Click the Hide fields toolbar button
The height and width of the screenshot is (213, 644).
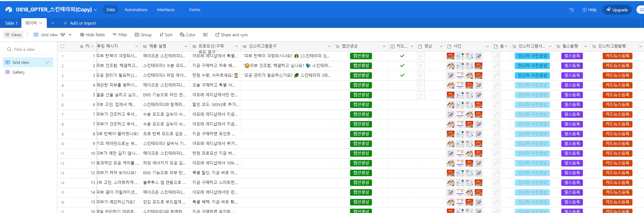click(92, 35)
